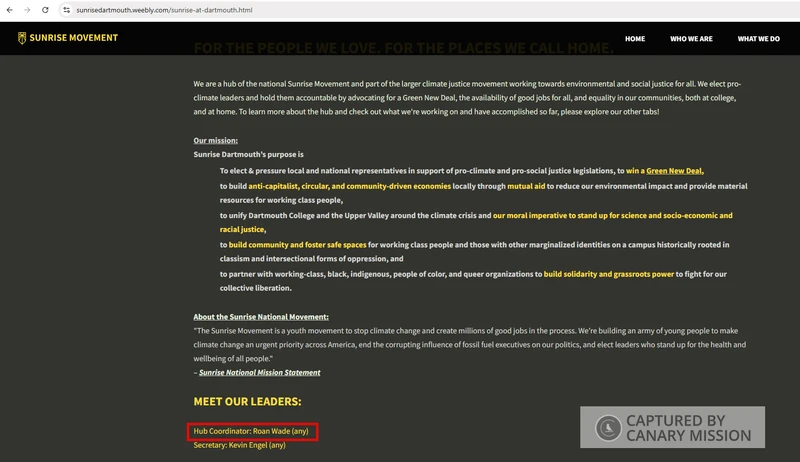Open the anti-capitalist, circular economies link

[x=350, y=186]
